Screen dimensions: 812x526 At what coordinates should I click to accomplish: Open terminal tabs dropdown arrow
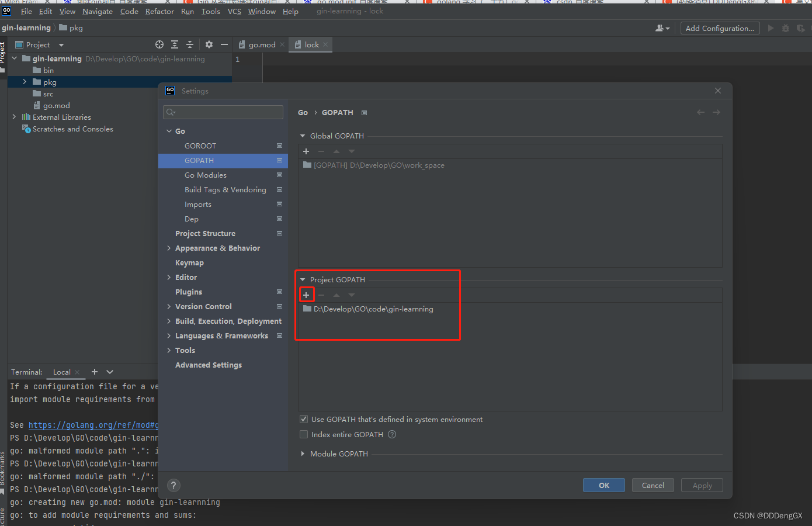(110, 372)
